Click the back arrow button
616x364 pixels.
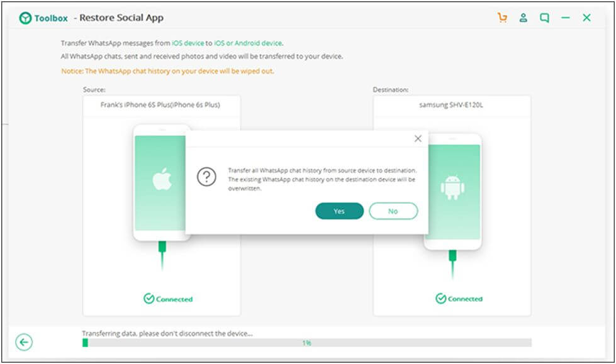pyautogui.click(x=24, y=342)
